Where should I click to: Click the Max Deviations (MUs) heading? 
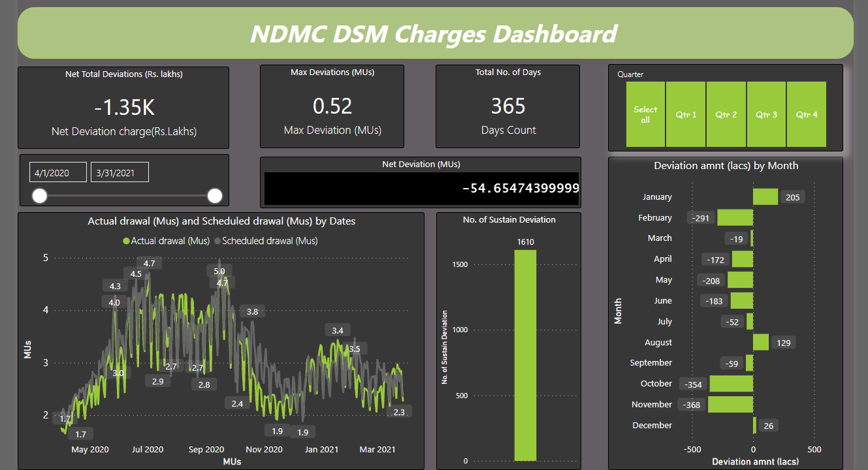tap(332, 72)
